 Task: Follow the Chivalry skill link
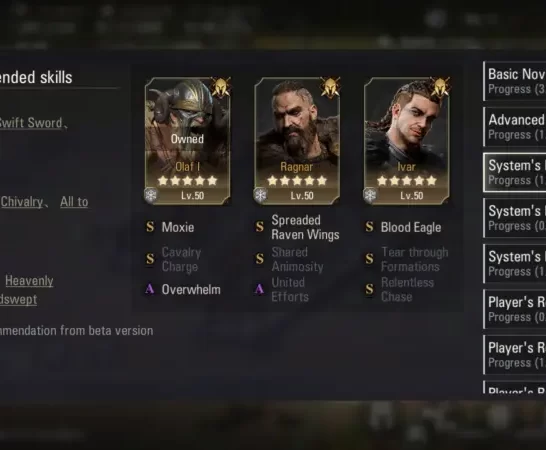click(x=22, y=202)
